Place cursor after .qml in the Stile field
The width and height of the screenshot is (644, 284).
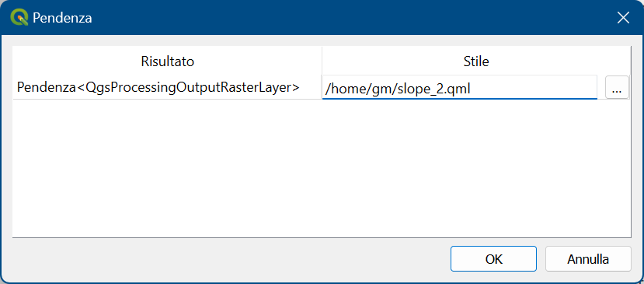pos(470,89)
